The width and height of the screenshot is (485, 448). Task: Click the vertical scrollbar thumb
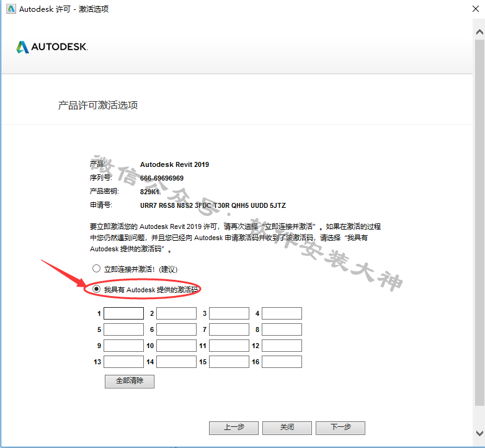(x=479, y=222)
